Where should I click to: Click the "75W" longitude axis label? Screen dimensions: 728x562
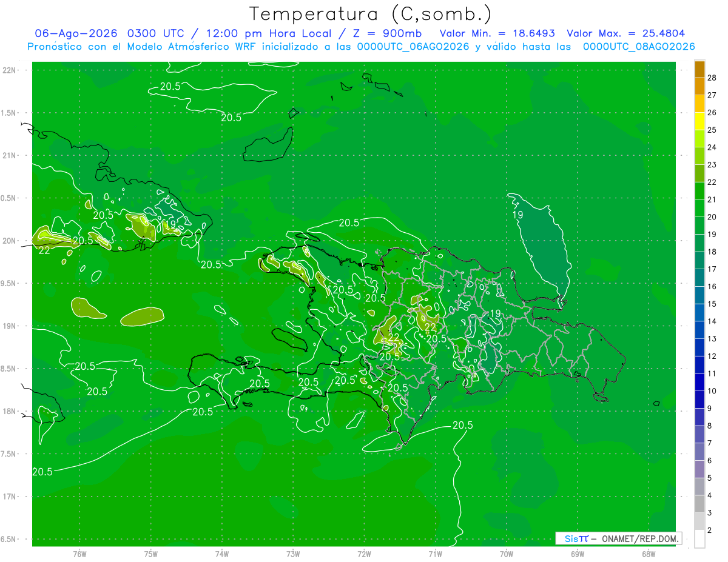151,554
